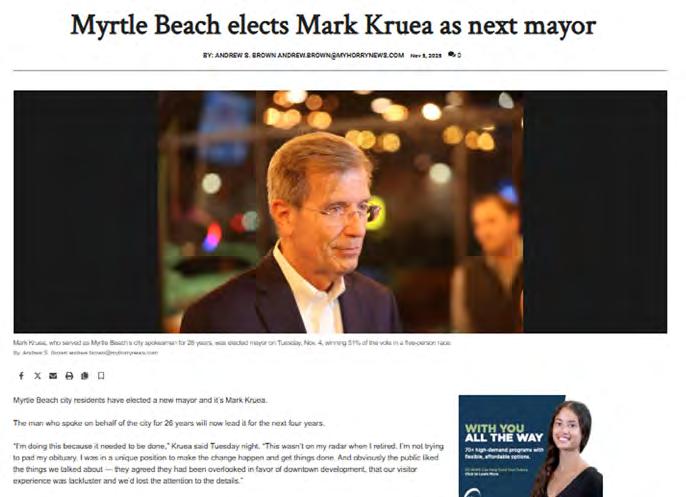Open the comments bubble icon near date

452,55
